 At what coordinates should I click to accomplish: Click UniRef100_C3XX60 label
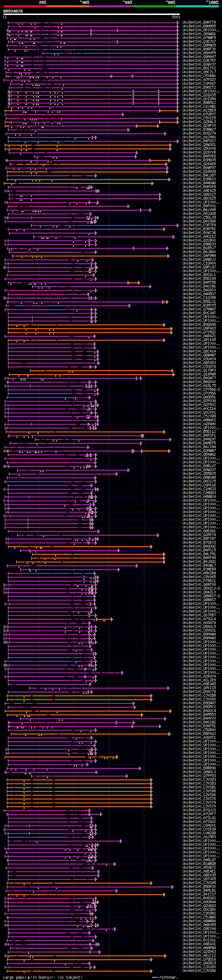click(x=199, y=967)
